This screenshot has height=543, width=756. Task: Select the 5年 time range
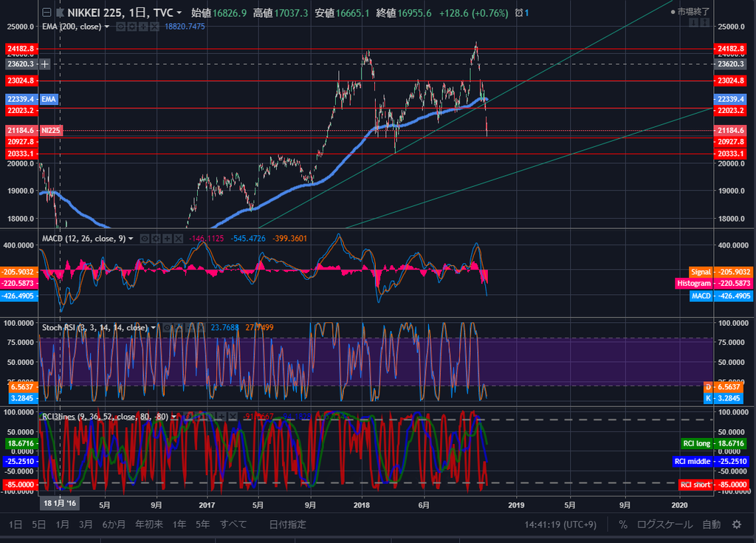202,525
